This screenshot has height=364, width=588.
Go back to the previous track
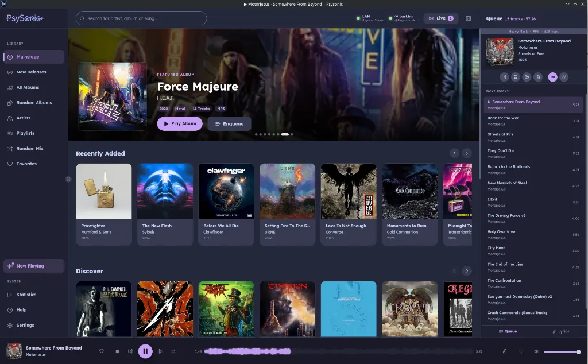click(x=130, y=351)
